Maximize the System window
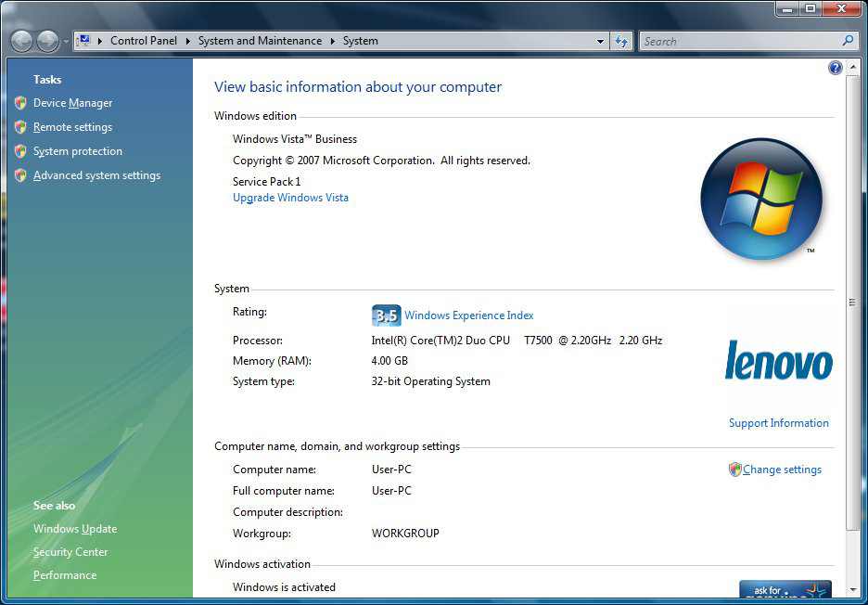 (811, 8)
